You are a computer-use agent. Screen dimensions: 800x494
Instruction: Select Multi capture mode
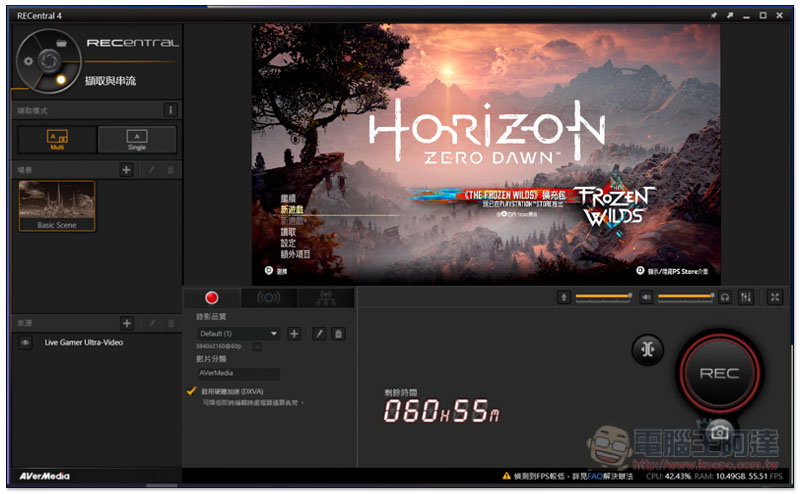tap(57, 139)
